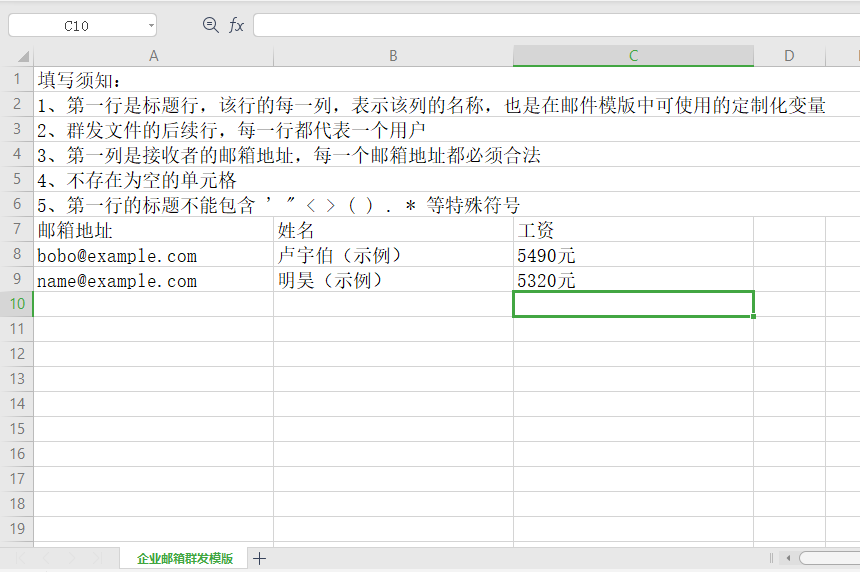Open the Name Box dropdown arrow
Viewport: 860px width, 572px height.
tap(150, 26)
